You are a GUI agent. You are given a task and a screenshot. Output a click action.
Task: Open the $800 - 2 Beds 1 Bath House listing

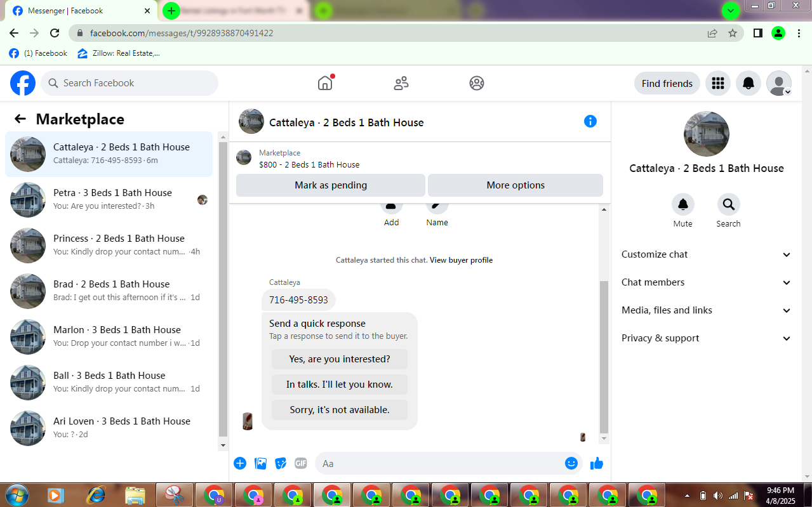coord(309,164)
